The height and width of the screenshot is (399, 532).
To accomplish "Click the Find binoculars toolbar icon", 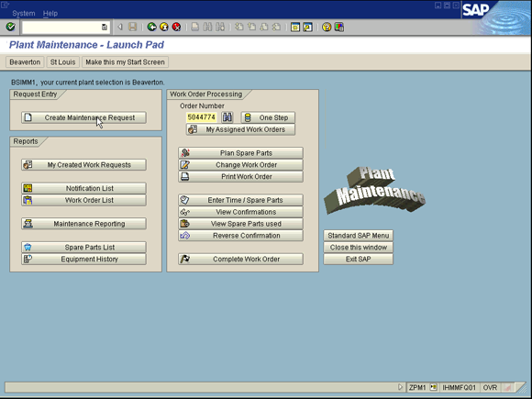I will [207, 27].
